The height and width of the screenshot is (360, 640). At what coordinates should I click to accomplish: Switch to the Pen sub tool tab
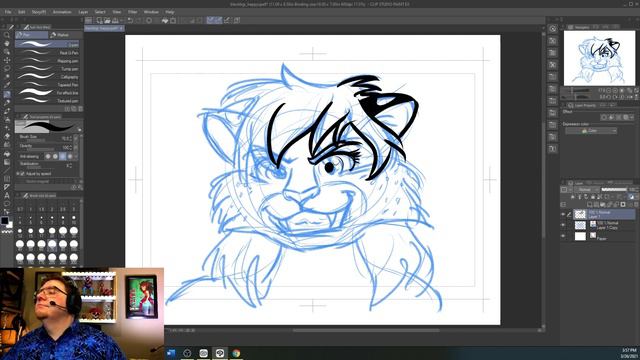31,35
